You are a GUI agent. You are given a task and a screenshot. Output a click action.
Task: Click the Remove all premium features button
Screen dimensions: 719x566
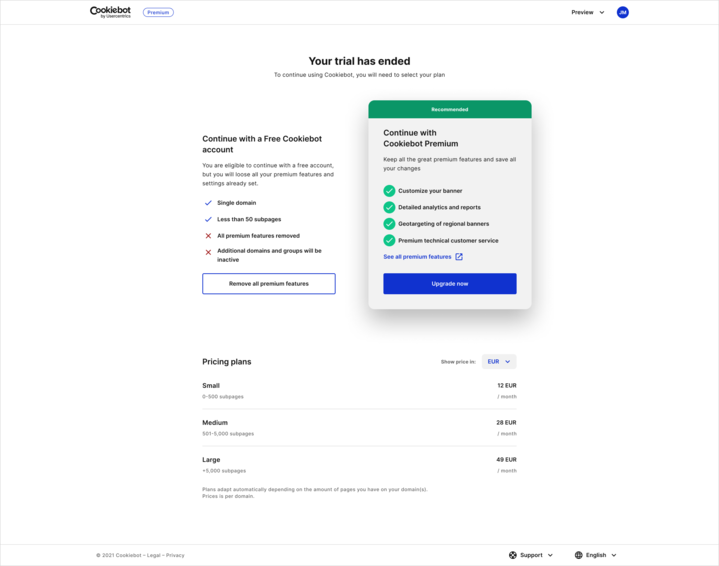click(x=269, y=283)
